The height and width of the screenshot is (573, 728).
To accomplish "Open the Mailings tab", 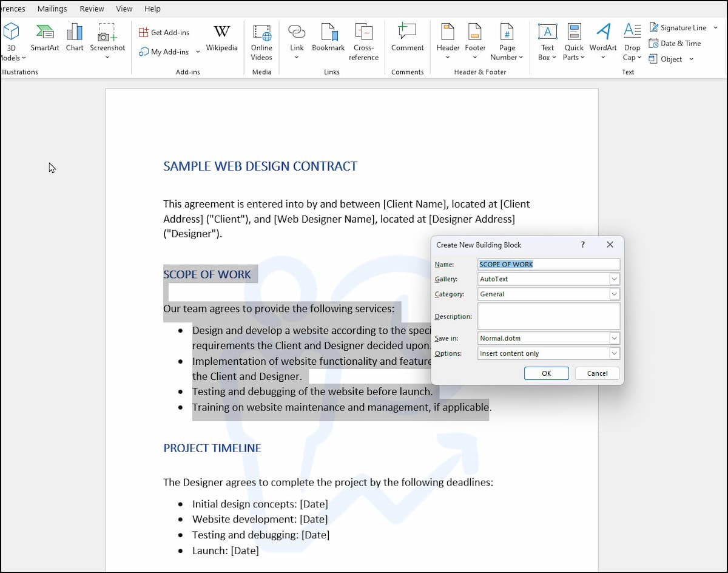I will [x=52, y=8].
